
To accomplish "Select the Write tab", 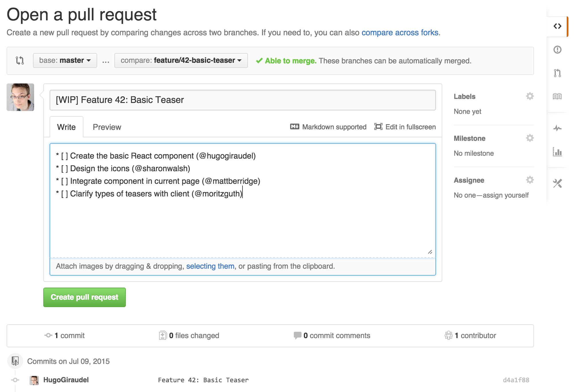I will tap(66, 127).
